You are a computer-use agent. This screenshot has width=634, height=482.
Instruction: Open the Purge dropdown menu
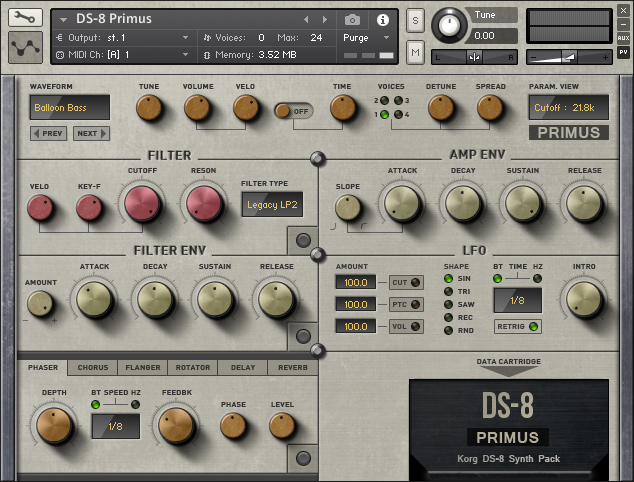click(366, 38)
